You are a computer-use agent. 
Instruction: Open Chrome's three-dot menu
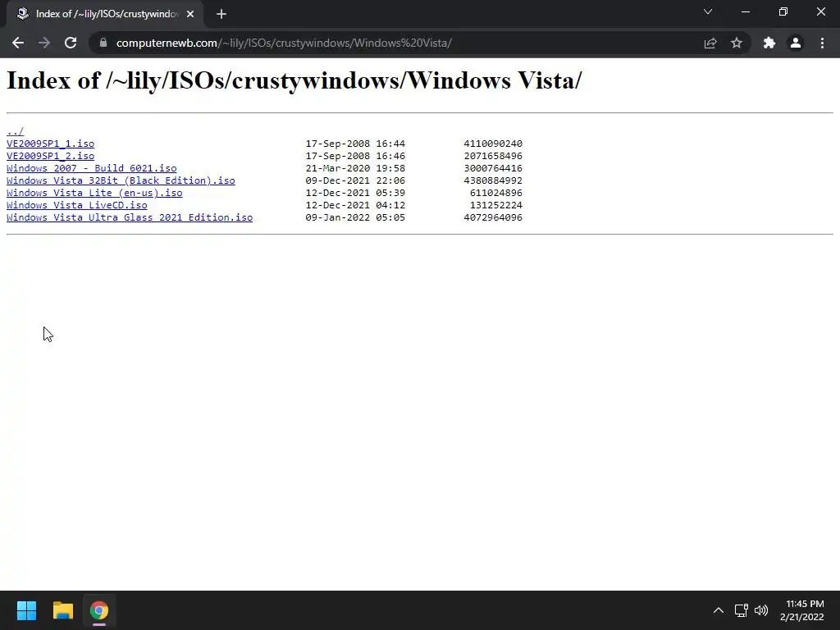pos(822,43)
